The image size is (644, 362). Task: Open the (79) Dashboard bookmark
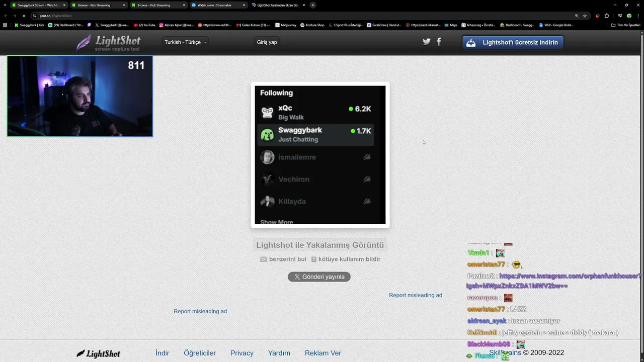pos(65,25)
